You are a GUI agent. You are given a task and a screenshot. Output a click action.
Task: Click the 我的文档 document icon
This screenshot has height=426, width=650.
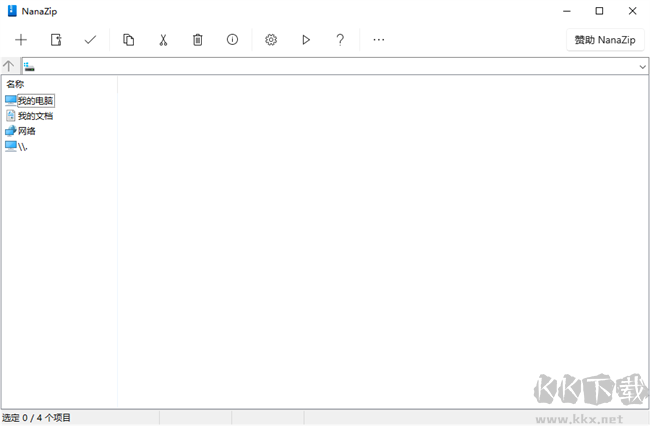coord(11,116)
